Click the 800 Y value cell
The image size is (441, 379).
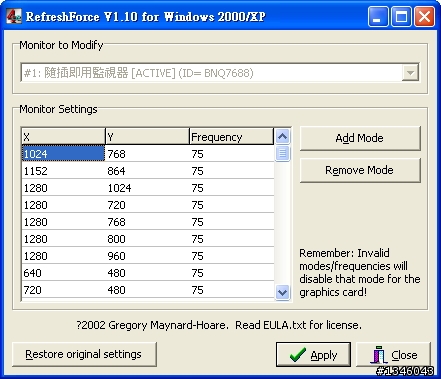pyautogui.click(x=147, y=239)
